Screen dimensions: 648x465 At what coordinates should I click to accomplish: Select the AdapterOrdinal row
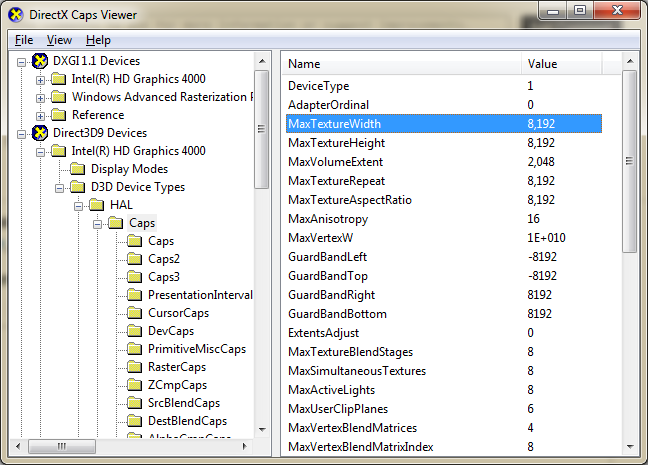pyautogui.click(x=444, y=105)
